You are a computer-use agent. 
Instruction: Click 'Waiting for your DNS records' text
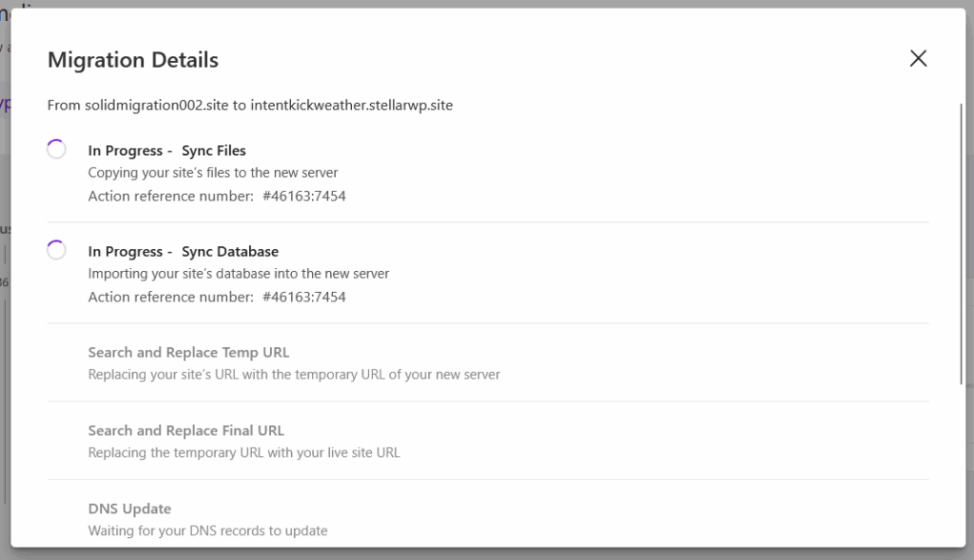pyautogui.click(x=207, y=531)
